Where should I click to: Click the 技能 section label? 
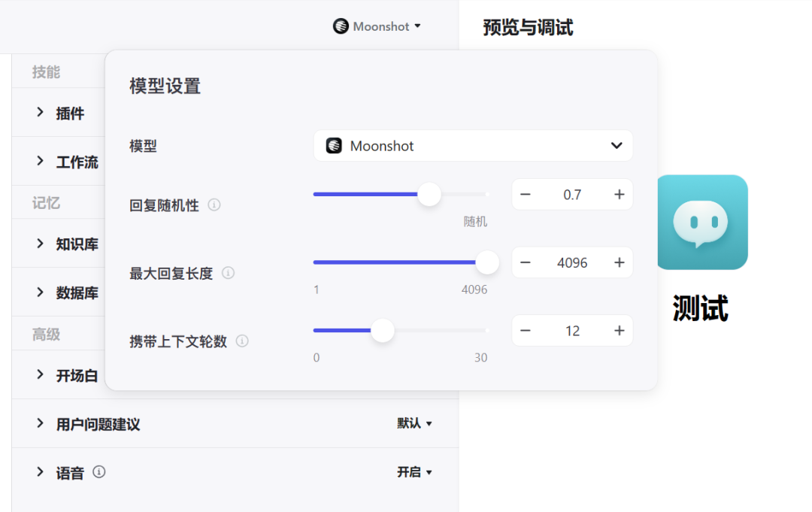coord(46,72)
